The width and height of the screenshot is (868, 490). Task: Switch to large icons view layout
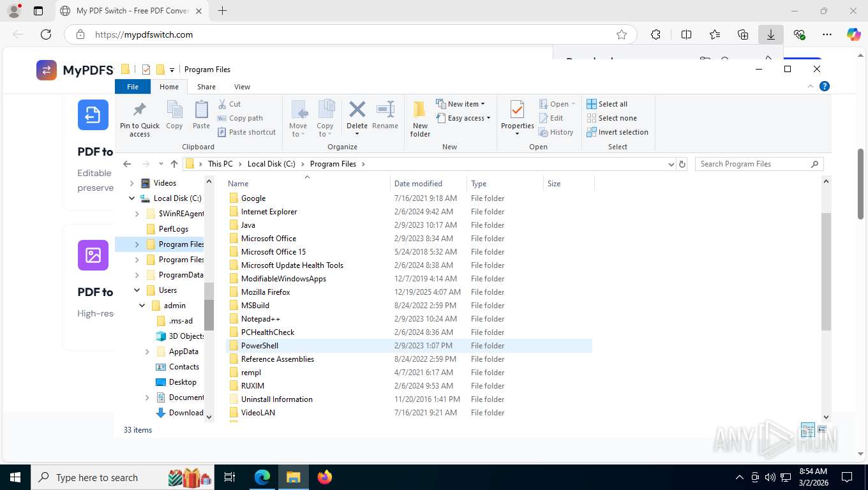[822, 430]
